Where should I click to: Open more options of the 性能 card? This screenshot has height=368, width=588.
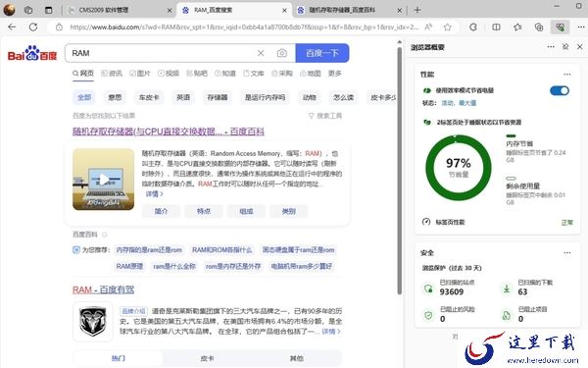[x=567, y=75]
